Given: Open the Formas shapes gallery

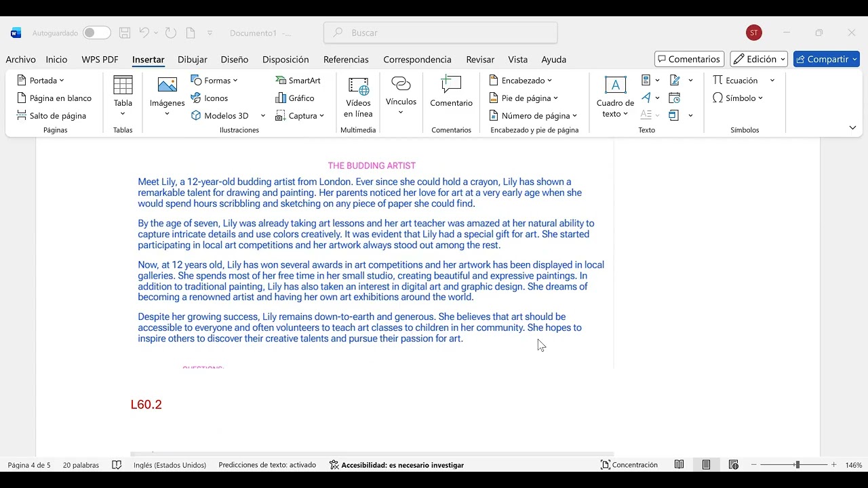Looking at the screenshot, I should [x=214, y=80].
